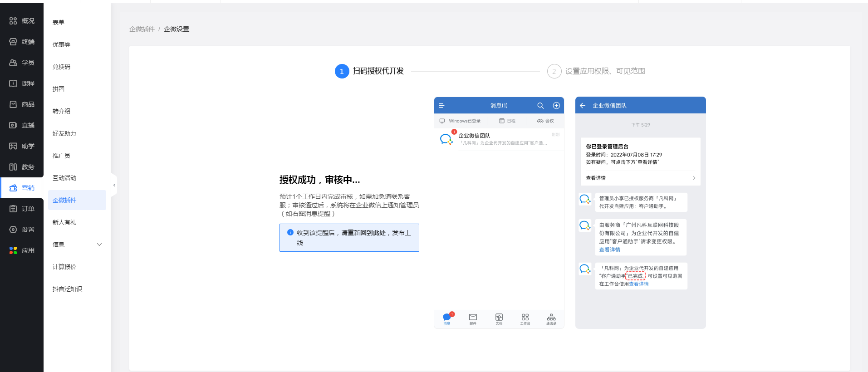Open 计算报价 menu item
Image resolution: width=868 pixels, height=372 pixels.
pyautogui.click(x=64, y=267)
